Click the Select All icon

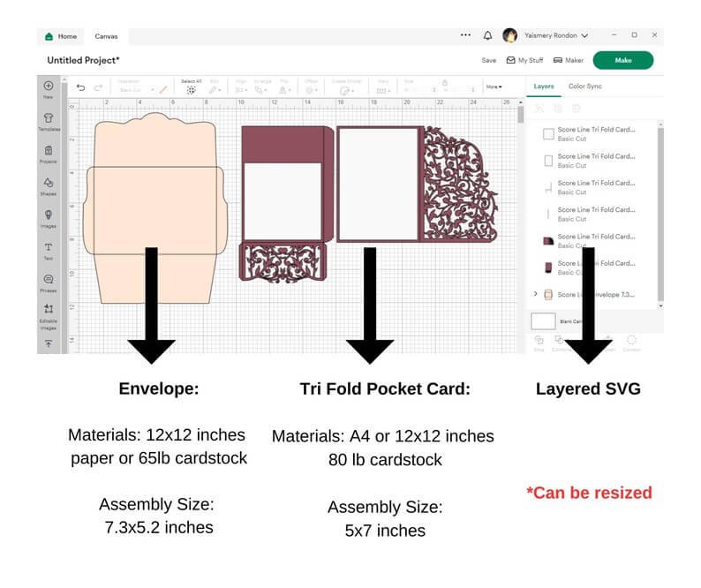tap(192, 87)
